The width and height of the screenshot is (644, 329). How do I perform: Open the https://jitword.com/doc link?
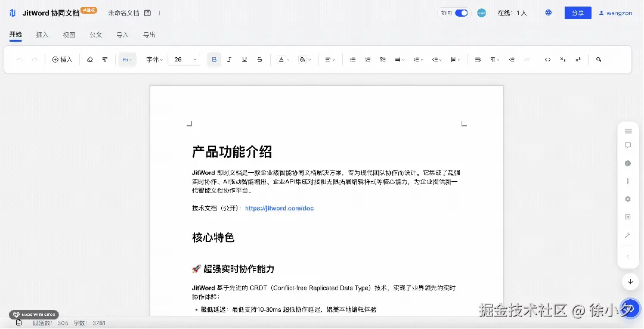[x=279, y=208]
